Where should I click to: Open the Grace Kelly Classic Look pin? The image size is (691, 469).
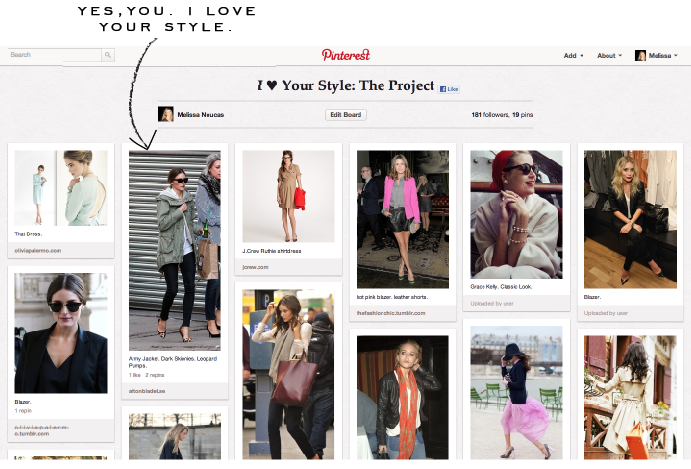point(516,214)
